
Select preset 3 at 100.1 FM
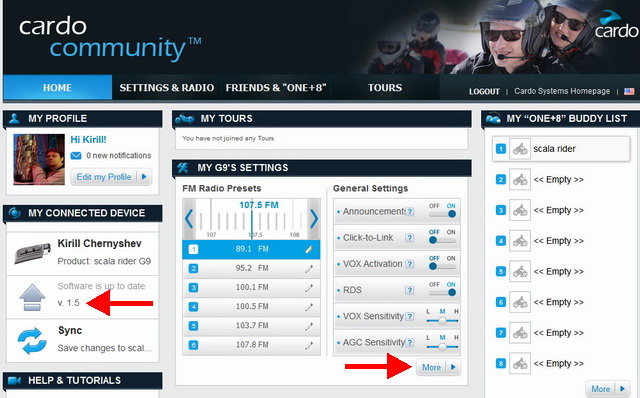(x=251, y=287)
